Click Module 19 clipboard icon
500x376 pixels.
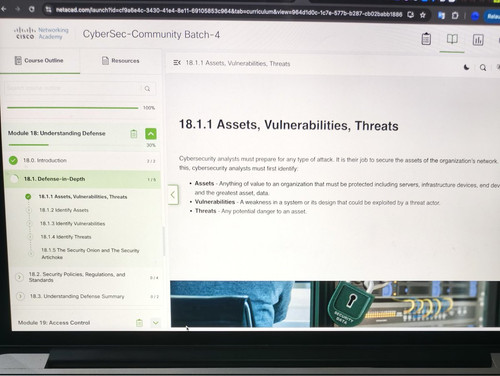(139, 323)
